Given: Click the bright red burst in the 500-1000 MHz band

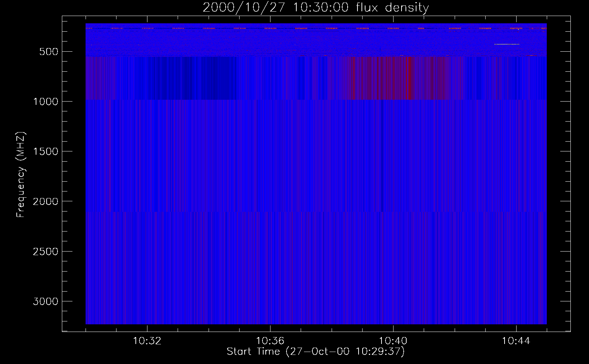Looking at the screenshot, I should pyautogui.click(x=409, y=78).
